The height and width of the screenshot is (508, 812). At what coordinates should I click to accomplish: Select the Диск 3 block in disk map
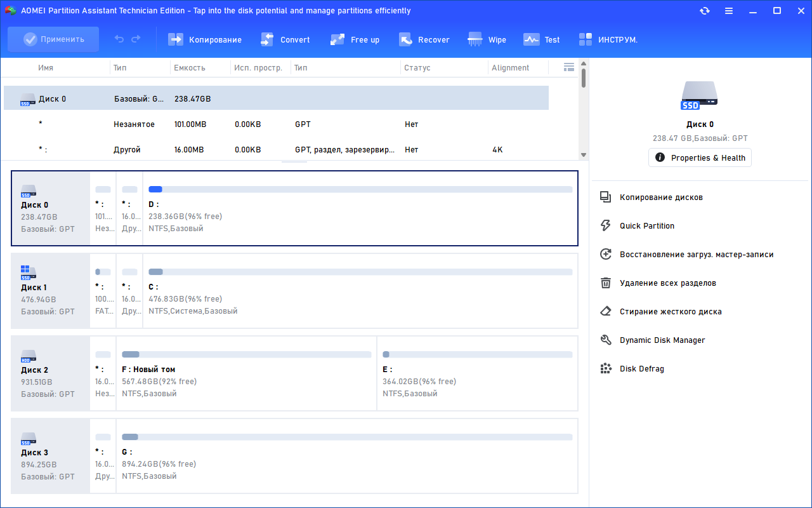[x=51, y=456]
